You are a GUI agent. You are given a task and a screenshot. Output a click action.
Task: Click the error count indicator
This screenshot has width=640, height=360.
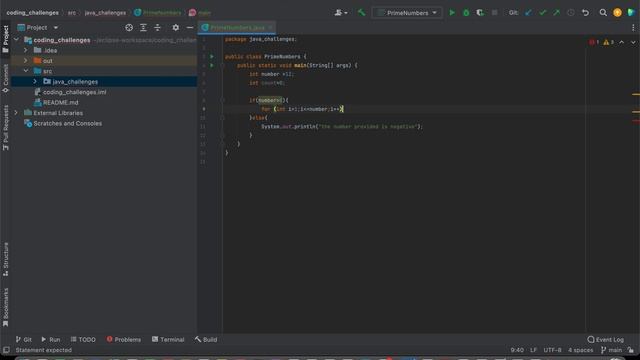[594, 42]
